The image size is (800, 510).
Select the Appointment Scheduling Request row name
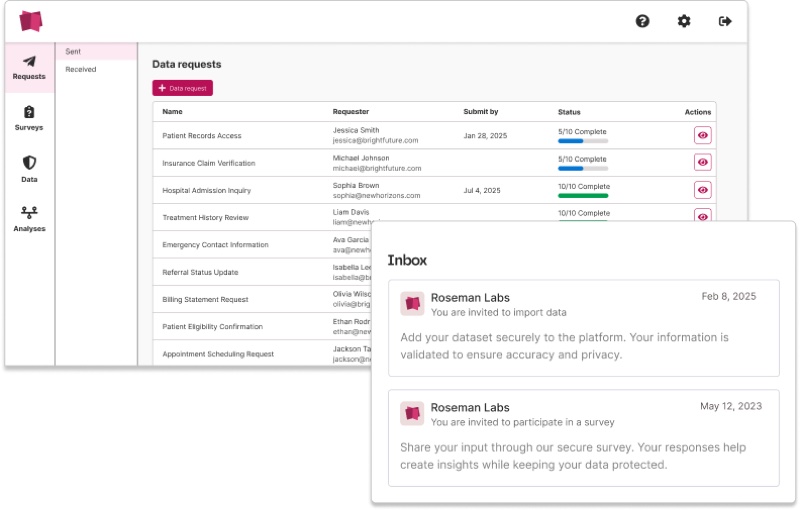pos(218,354)
